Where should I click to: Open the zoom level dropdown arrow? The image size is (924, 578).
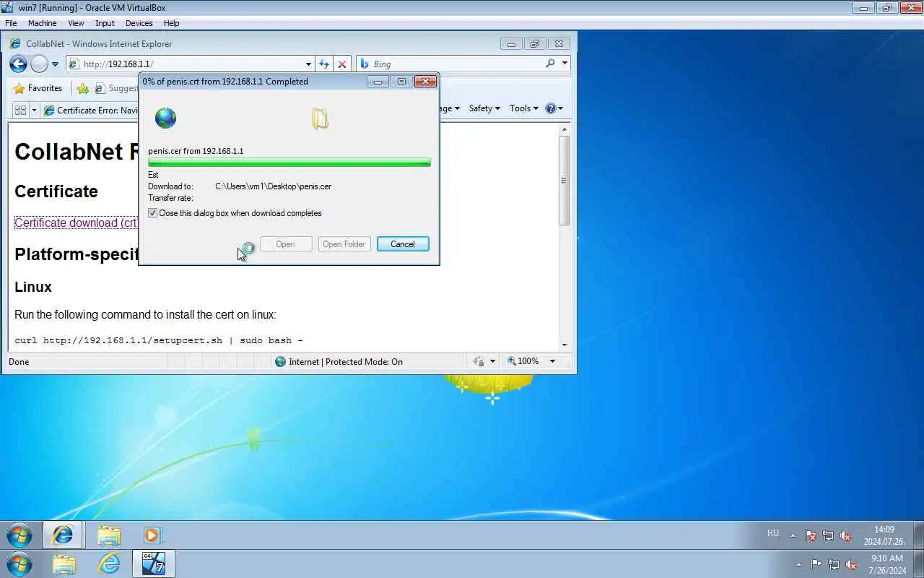coord(552,361)
